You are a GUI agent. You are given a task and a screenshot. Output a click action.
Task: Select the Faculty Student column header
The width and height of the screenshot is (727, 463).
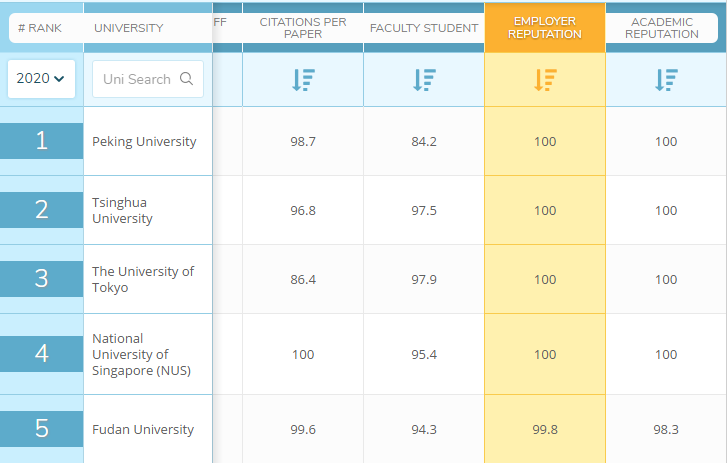click(x=424, y=28)
